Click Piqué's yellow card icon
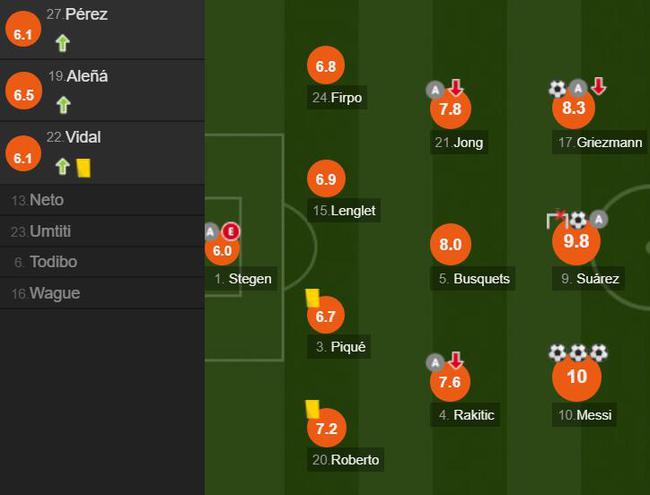Image resolution: width=650 pixels, height=495 pixels. tap(313, 298)
